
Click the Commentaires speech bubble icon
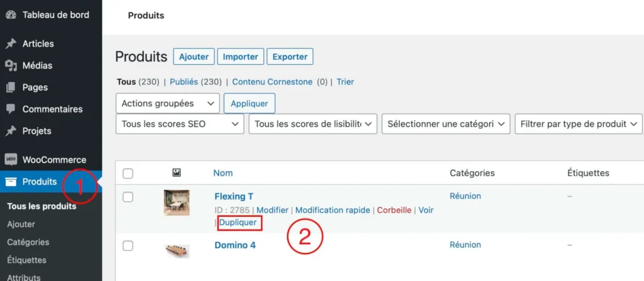click(x=11, y=109)
